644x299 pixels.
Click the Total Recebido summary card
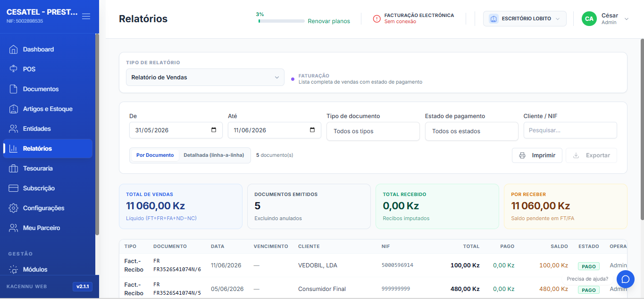click(437, 206)
